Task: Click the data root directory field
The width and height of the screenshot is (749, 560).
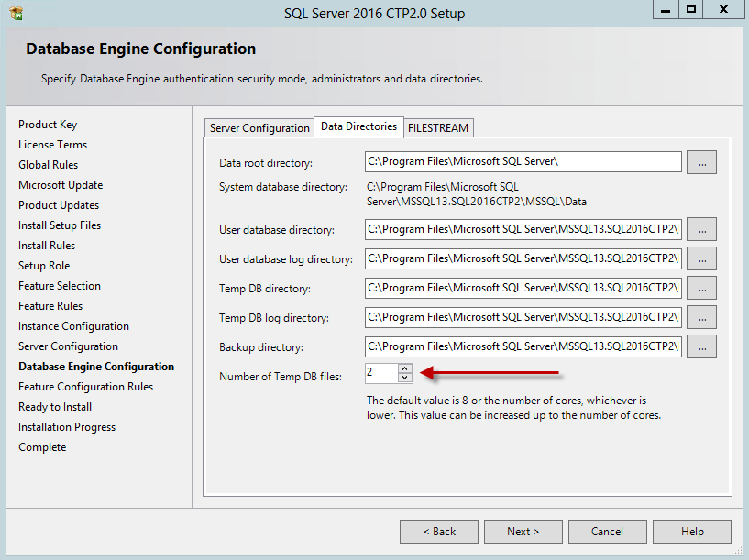Action: click(x=523, y=162)
